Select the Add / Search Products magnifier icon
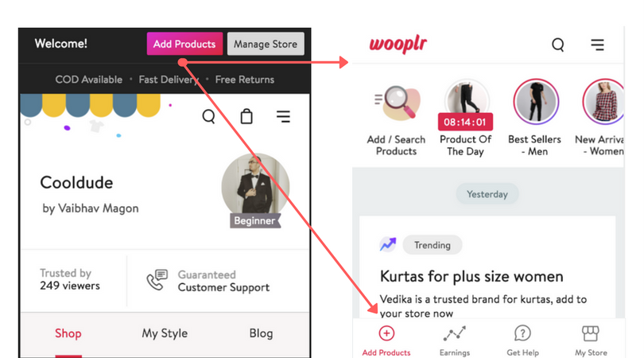Viewport: 644px width, 358px height. pyautogui.click(x=398, y=103)
